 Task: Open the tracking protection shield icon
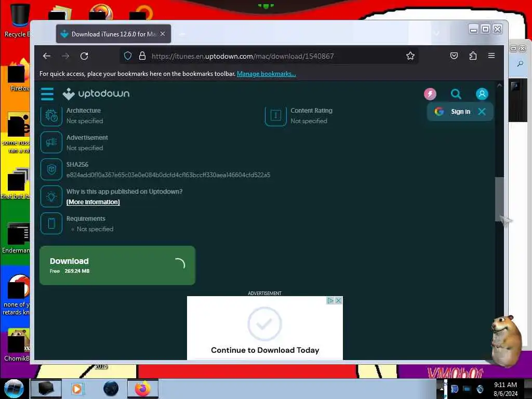(128, 56)
